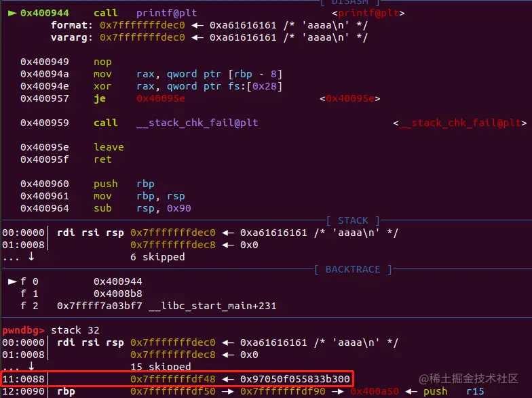
Task: Click the ret instruction at 0x40095f
Action: tap(102, 159)
